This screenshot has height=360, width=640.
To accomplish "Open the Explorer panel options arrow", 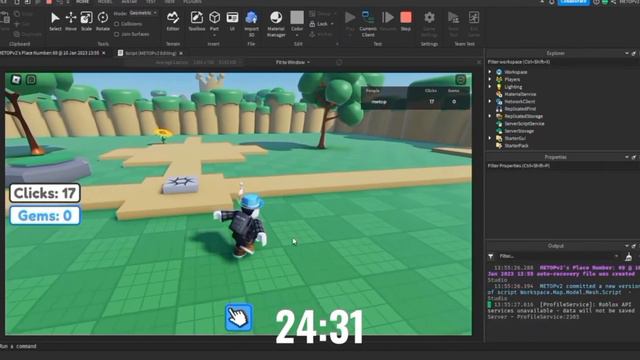I will point(627,53).
